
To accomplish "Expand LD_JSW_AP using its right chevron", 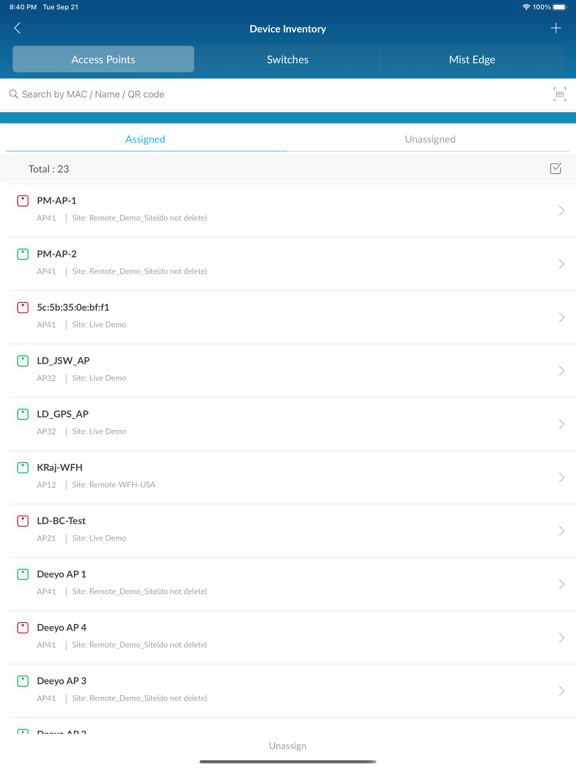I will coord(561,371).
